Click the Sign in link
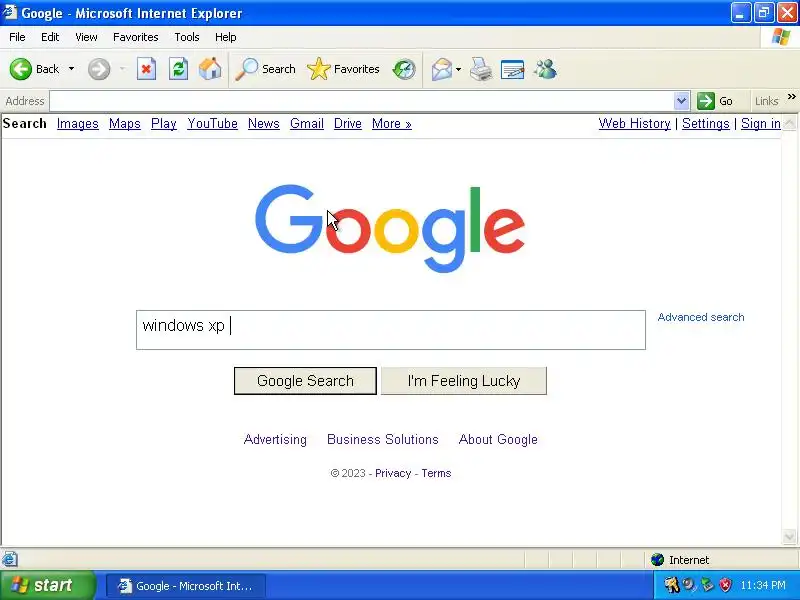Screen dimensions: 800x600 pos(761,124)
